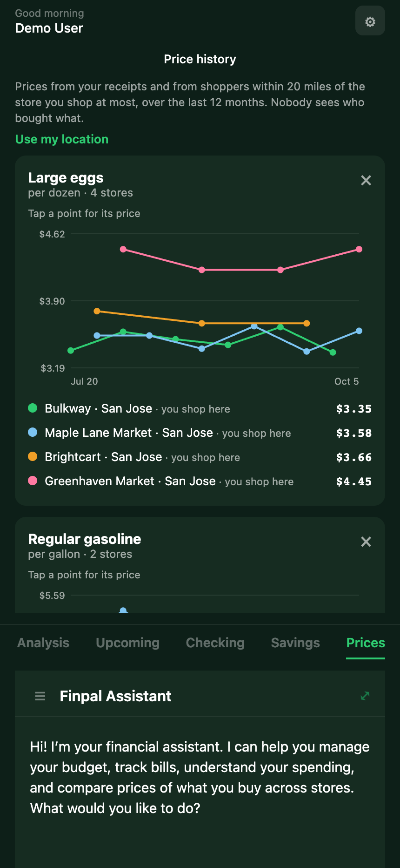
Task: Click the $3.19 axis label
Action: (x=53, y=368)
